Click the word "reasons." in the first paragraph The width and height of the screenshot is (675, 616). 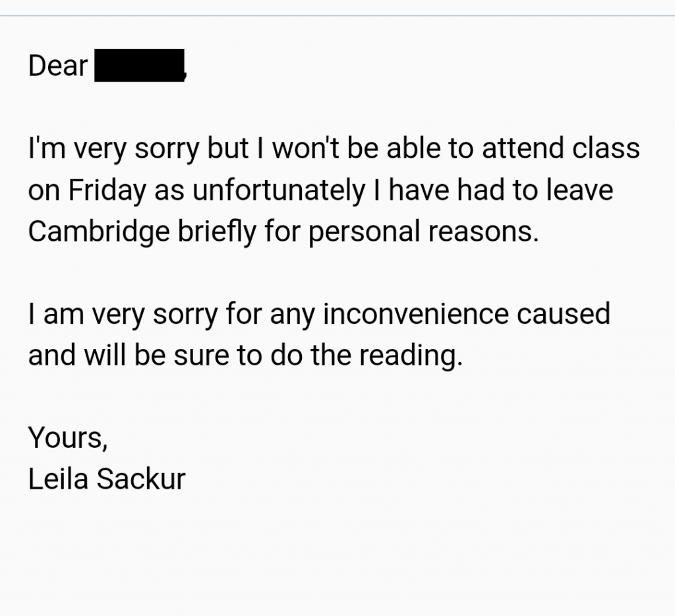(x=483, y=233)
